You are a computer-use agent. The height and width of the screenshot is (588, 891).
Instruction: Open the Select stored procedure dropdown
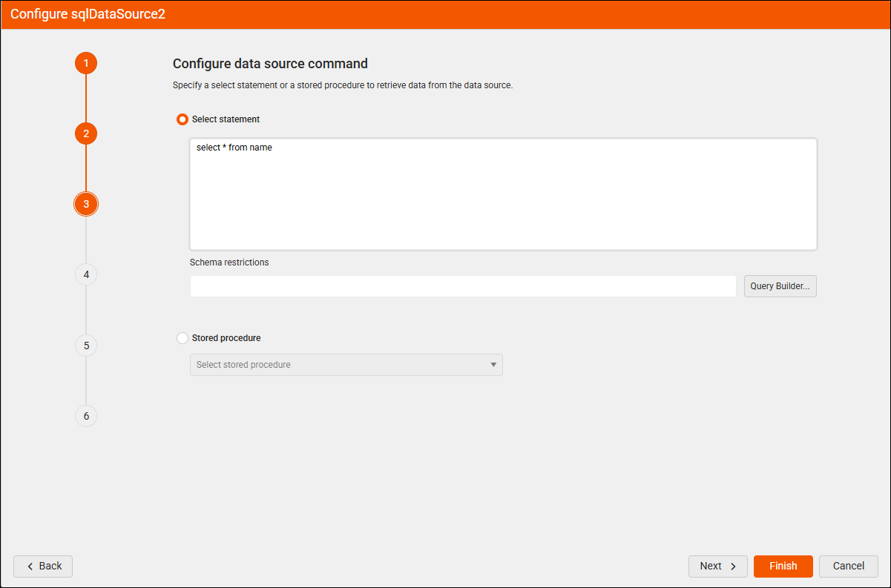click(x=346, y=365)
